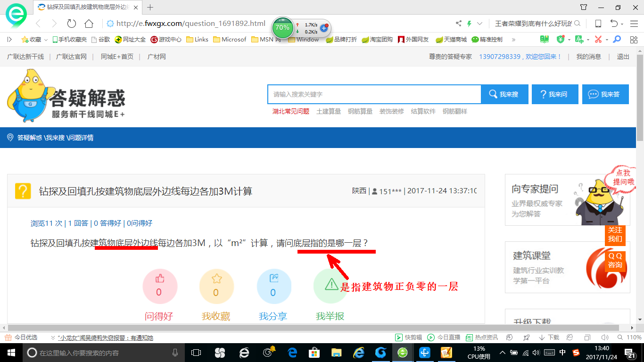The image size is (644, 362).
Task: Open the browser skin (shirt) icon
Action: [584, 7]
